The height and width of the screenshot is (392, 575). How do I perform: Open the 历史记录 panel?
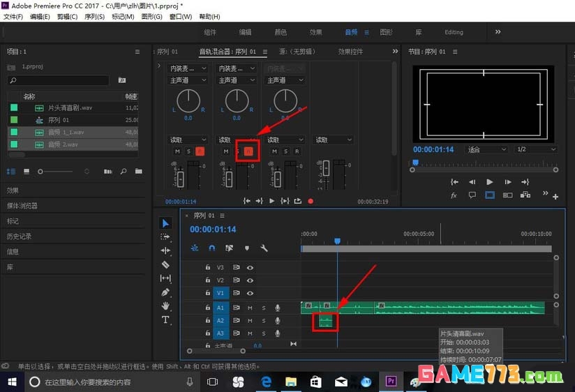[x=19, y=236]
